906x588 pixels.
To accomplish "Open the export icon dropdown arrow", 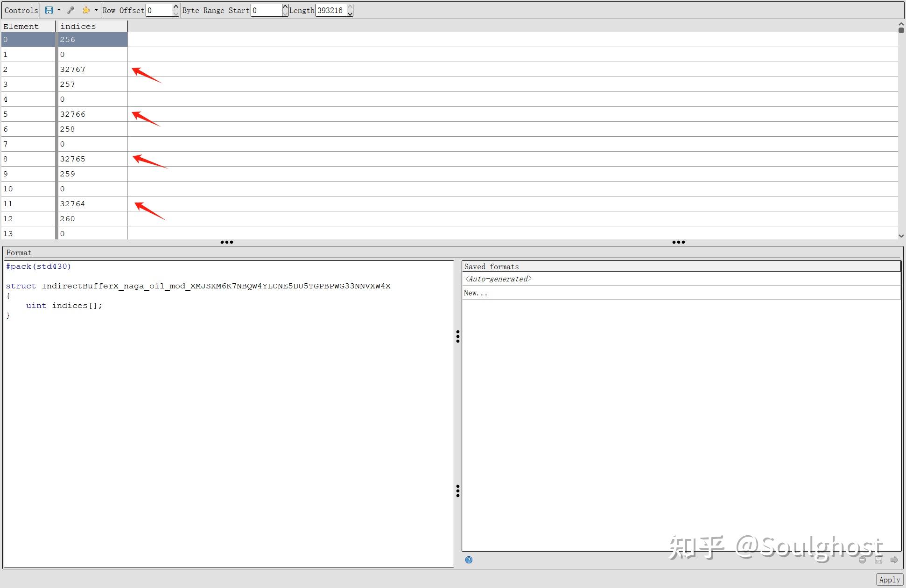I will (x=59, y=10).
